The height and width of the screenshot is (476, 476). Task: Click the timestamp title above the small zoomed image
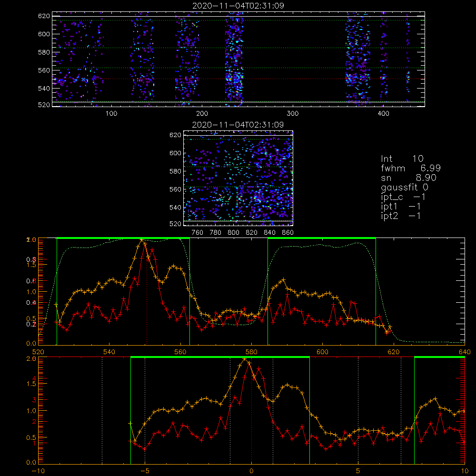click(238, 125)
